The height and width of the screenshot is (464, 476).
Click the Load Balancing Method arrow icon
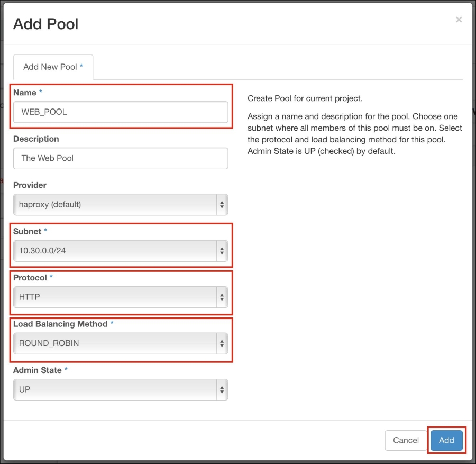coord(222,343)
